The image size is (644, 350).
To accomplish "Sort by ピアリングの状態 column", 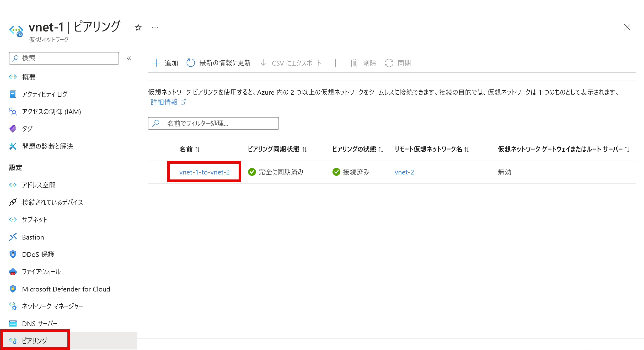I will pyautogui.click(x=358, y=149).
